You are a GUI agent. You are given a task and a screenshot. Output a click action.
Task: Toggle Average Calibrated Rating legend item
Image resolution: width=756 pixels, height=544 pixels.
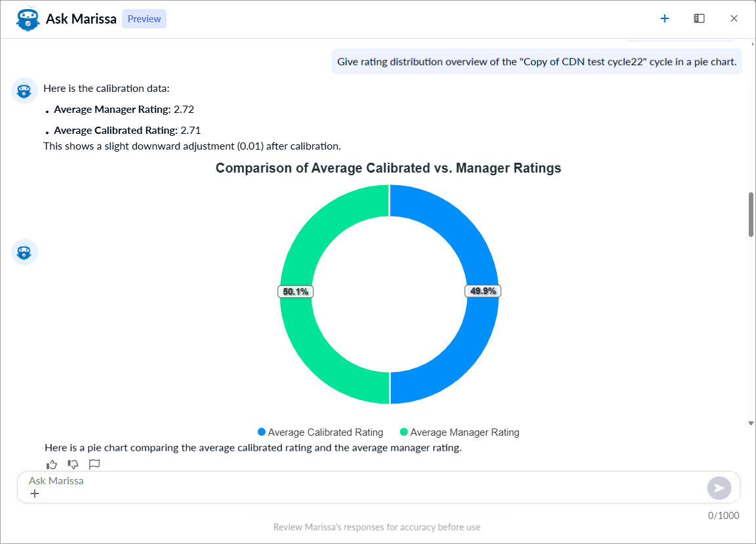tap(320, 432)
